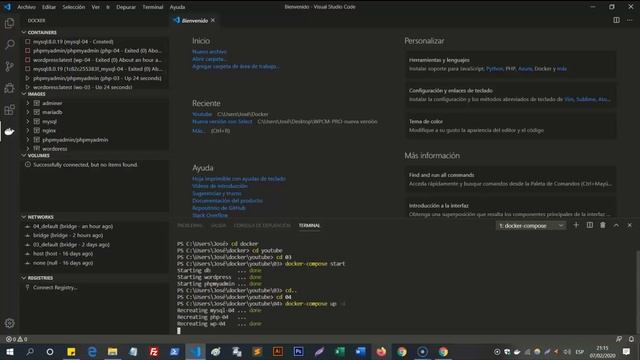640x360 pixels.
Task: Open the Source Control view
Action: pyautogui.click(x=9, y=66)
